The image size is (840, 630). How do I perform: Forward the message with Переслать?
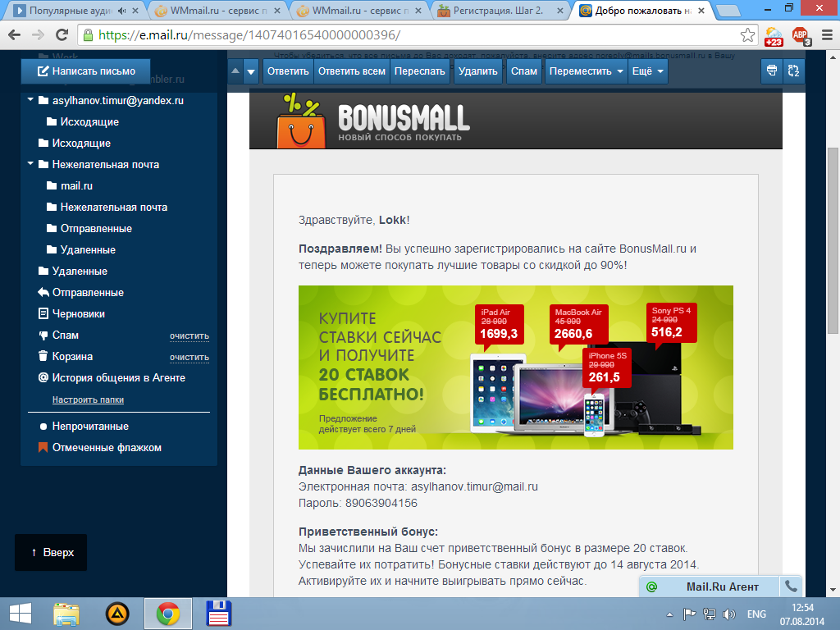419,71
